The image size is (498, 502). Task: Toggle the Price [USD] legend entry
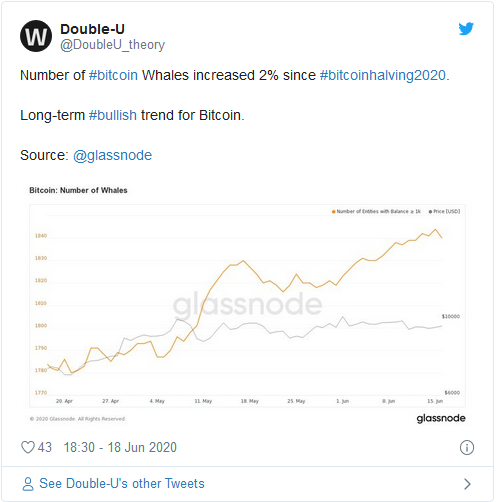click(x=444, y=211)
